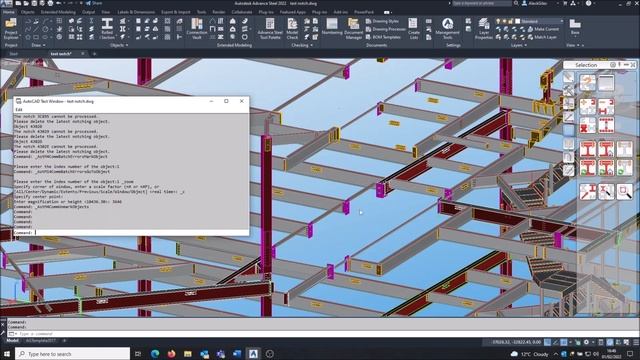Image resolution: width=640 pixels, height=360 pixels.
Task: Click Make Current in the Layers panel
Action: (x=543, y=29)
